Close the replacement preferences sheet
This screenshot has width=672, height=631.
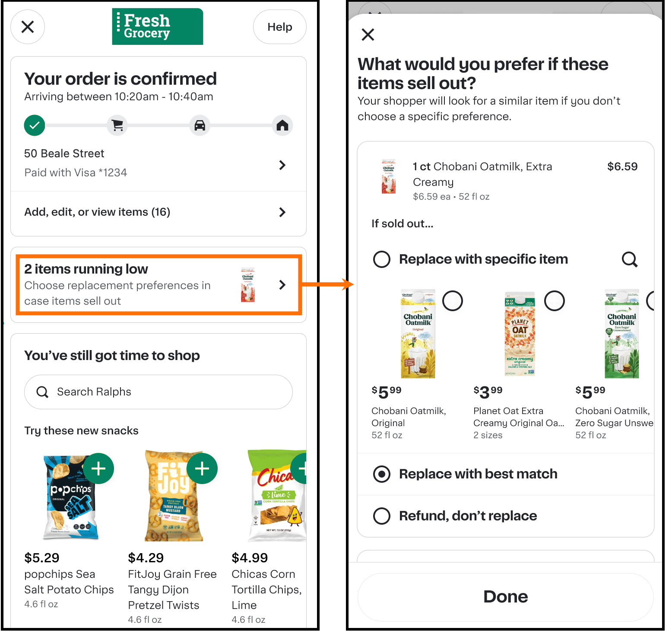368,35
